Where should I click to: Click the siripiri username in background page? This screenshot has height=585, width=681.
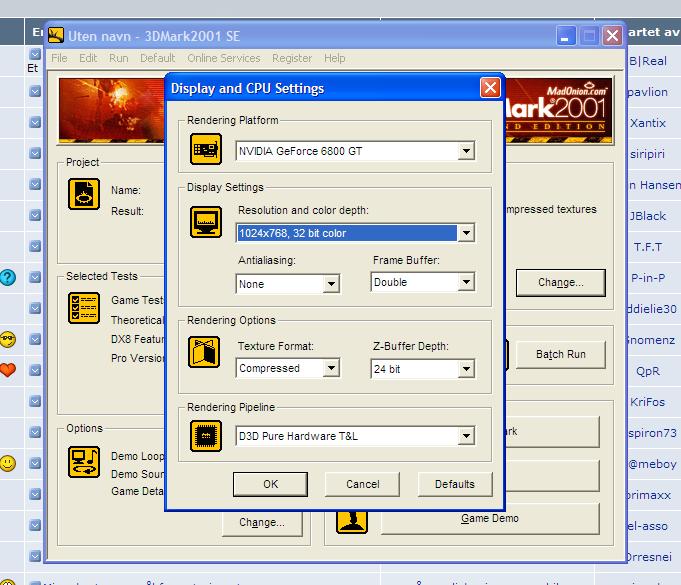(x=647, y=154)
